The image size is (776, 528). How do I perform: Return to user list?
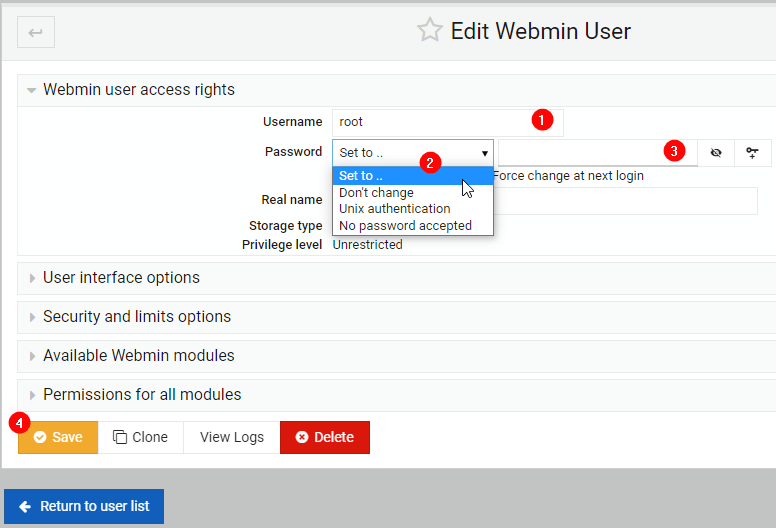click(84, 507)
